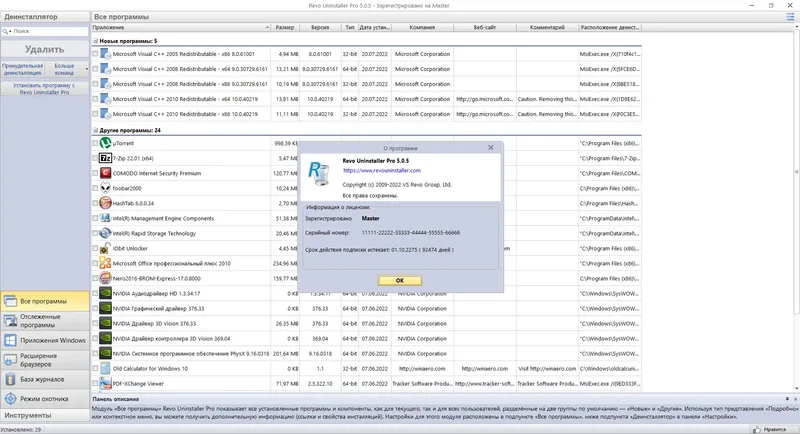
Task: Click the COMODO Internet Security Premium icon
Action: coord(105,173)
